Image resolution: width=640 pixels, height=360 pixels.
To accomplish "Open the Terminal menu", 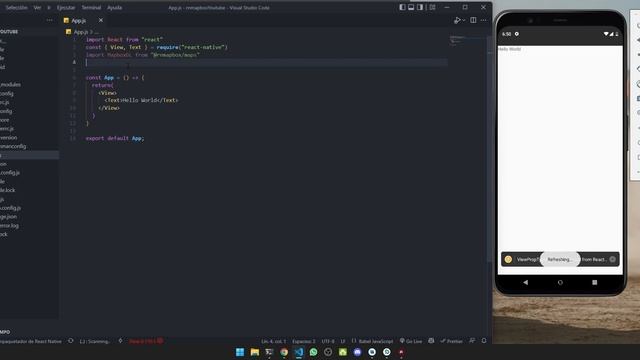I will (91, 7).
